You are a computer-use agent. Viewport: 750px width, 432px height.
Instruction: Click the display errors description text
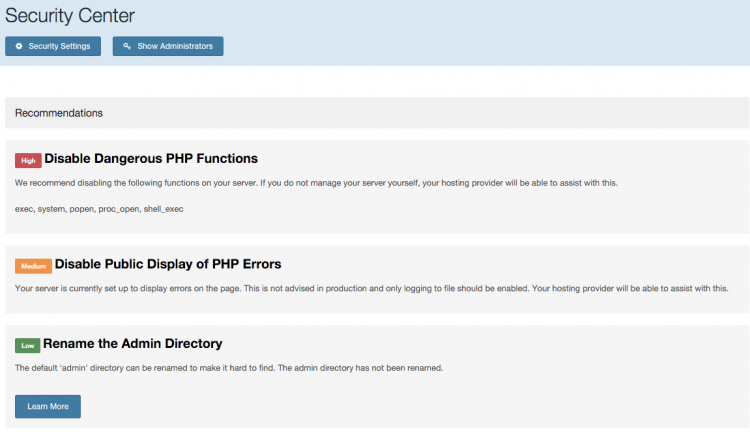point(372,288)
